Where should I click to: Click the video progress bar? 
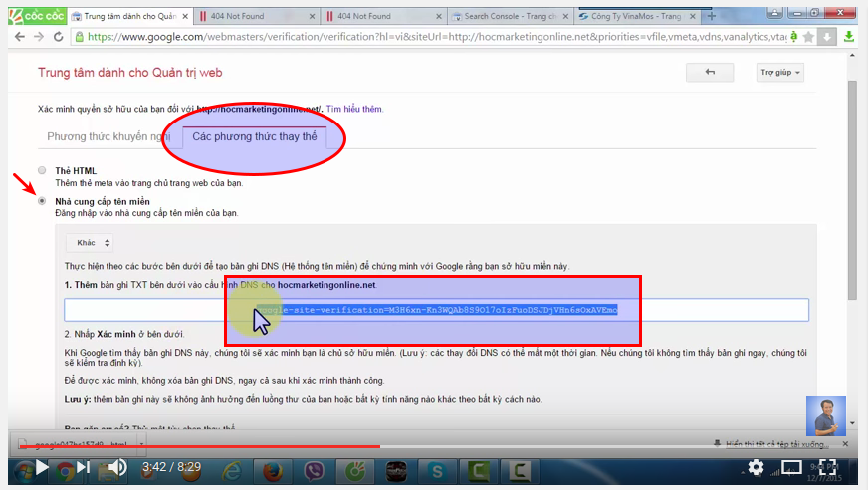(432, 446)
